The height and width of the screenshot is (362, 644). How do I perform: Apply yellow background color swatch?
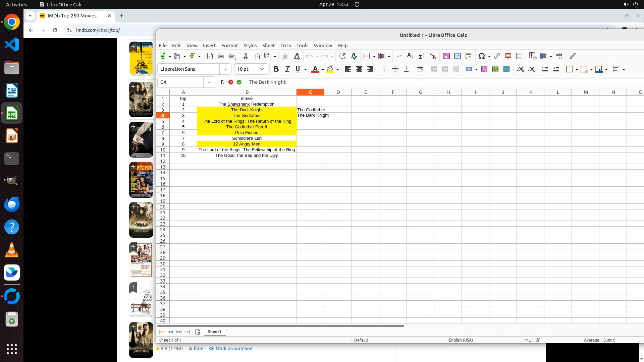tap(330, 69)
